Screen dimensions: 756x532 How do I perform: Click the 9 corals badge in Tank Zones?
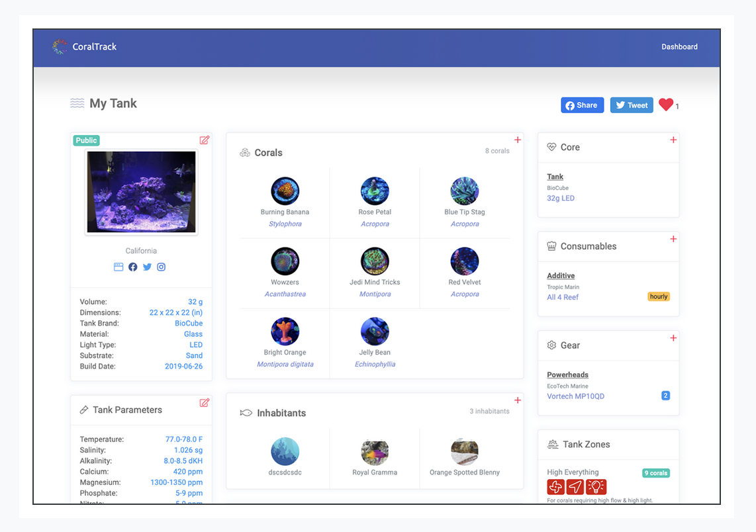coord(656,473)
